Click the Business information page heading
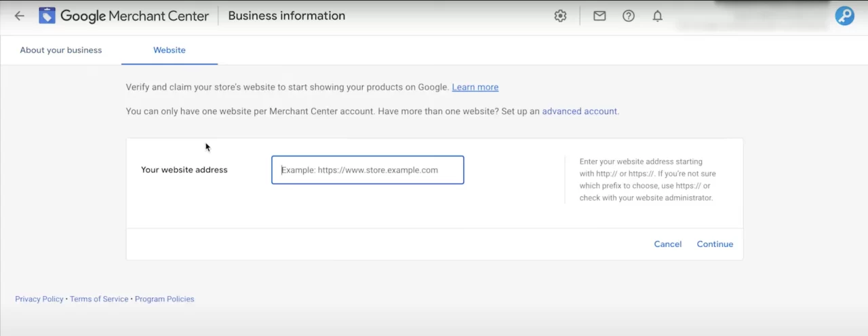Viewport: 868px width, 336px height. pos(286,16)
